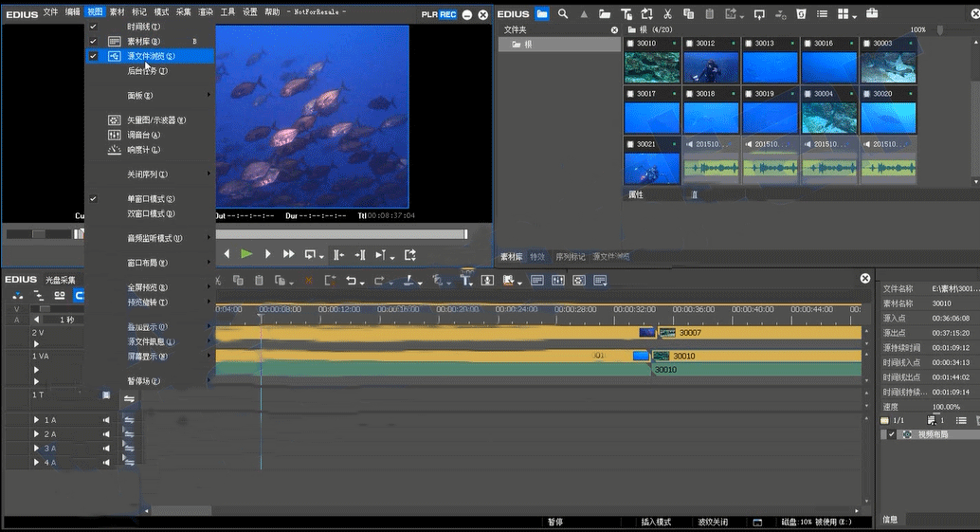
Task: Open the tools briefcase icon in bin
Action: (871, 14)
